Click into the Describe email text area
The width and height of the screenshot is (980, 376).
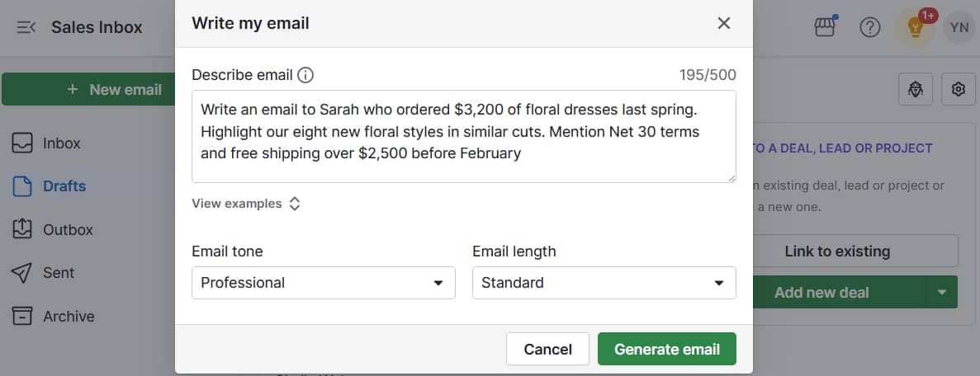tap(463, 136)
